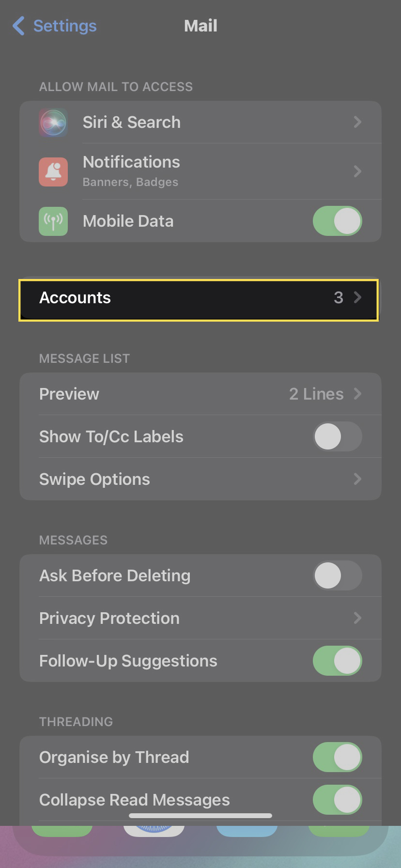Tap the Notifications label

tap(131, 162)
